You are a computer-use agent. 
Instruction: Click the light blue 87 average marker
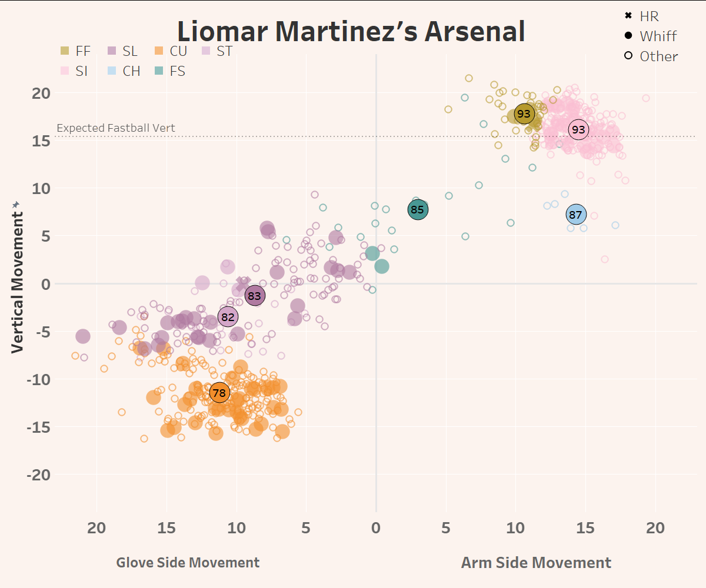(575, 215)
